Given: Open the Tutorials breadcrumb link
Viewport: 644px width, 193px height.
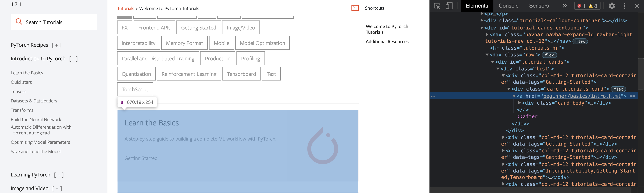Looking at the screenshot, I should click(x=125, y=8).
